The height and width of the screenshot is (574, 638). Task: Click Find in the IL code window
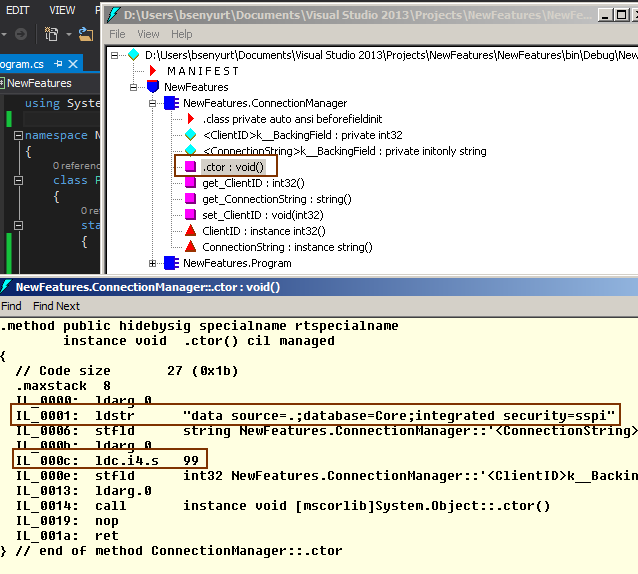tap(11, 306)
